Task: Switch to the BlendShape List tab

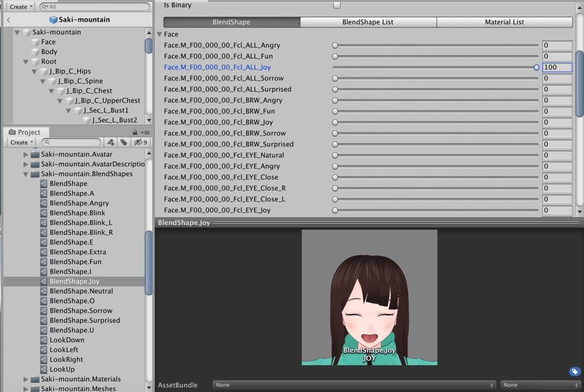Action: 368,22
